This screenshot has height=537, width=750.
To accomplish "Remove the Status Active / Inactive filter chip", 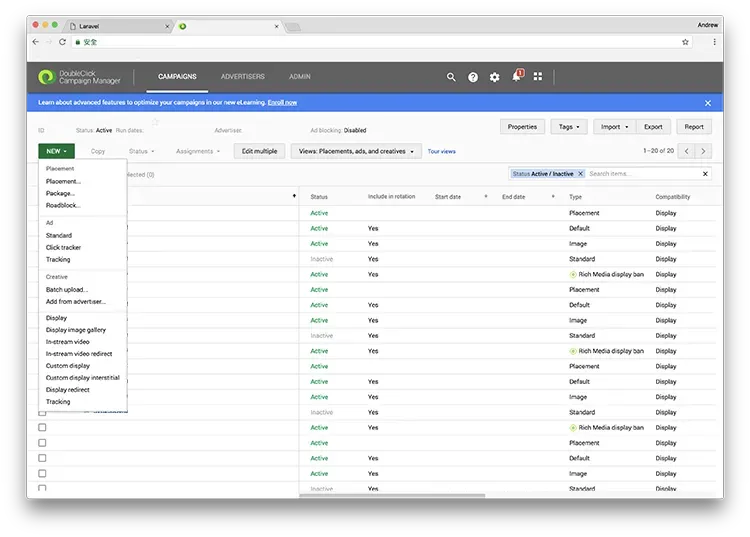I will 580,174.
